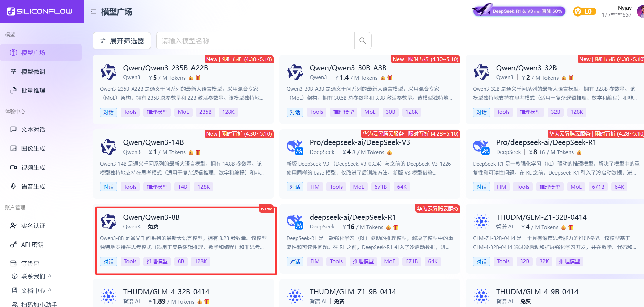Click masked phone number 177*****657
This screenshot has height=307, width=644.
[x=616, y=14]
